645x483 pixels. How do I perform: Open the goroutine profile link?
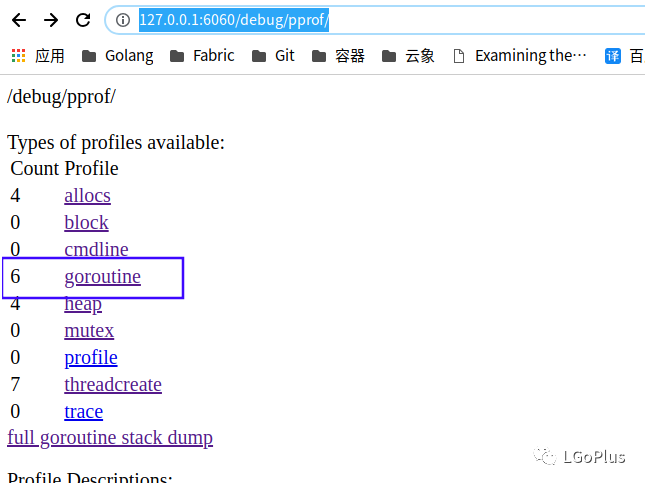pos(102,276)
